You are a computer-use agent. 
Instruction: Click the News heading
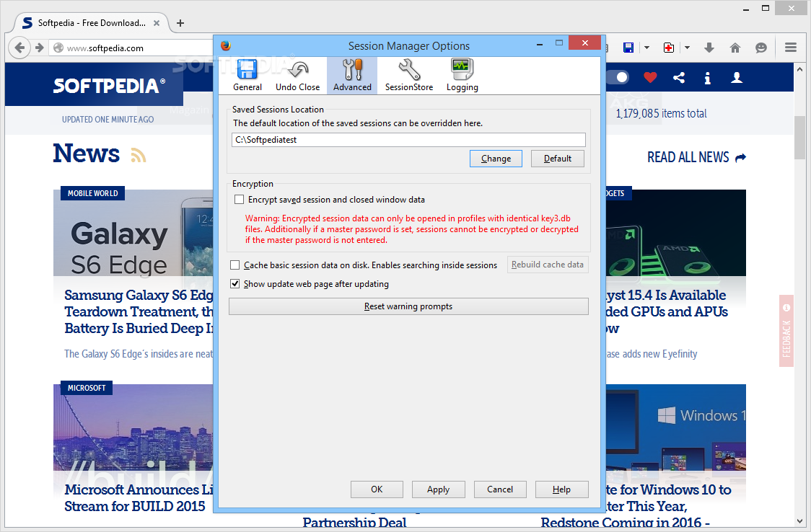coord(87,154)
